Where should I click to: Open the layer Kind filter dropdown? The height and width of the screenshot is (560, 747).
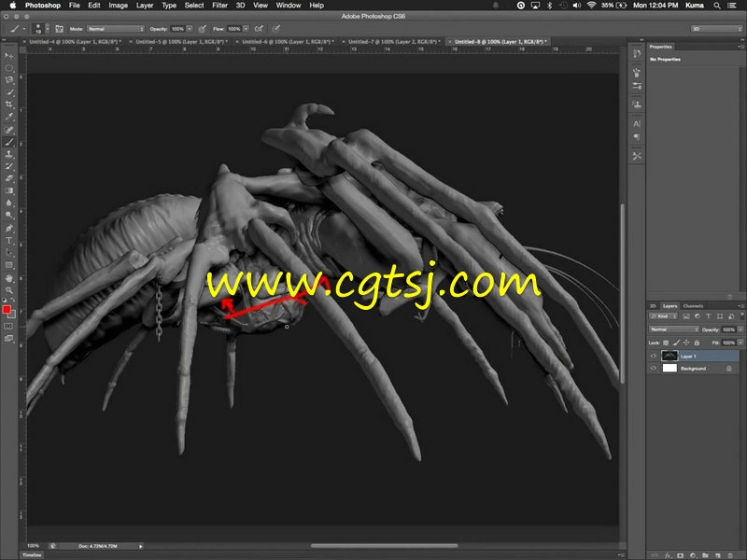pyautogui.click(x=663, y=316)
